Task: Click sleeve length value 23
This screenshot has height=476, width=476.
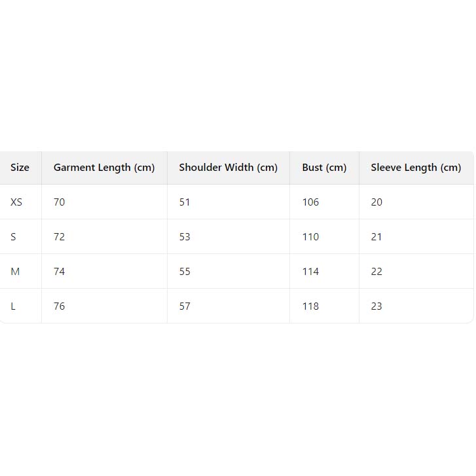Action: click(376, 306)
